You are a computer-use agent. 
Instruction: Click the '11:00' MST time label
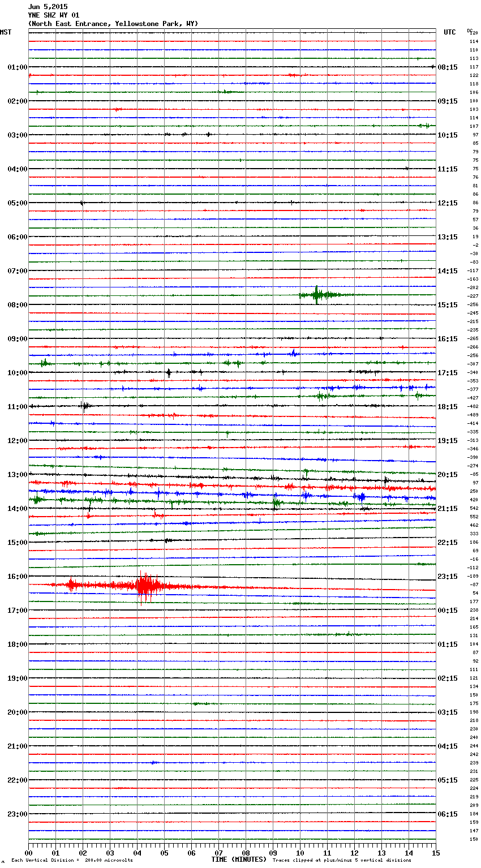(x=17, y=407)
